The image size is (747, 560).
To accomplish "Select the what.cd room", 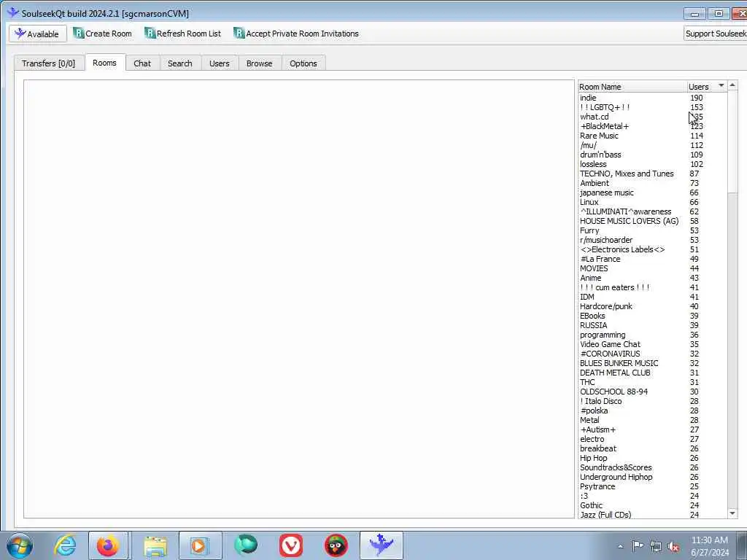I will click(651, 117).
